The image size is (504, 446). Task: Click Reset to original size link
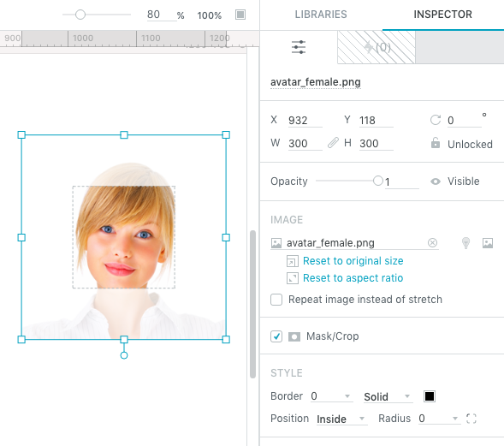[x=353, y=261]
